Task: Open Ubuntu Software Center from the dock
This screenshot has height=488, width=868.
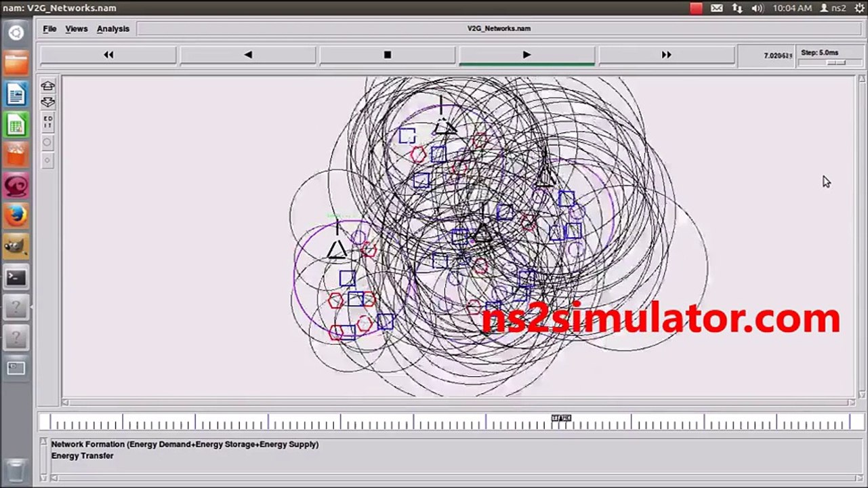Action: (x=16, y=155)
